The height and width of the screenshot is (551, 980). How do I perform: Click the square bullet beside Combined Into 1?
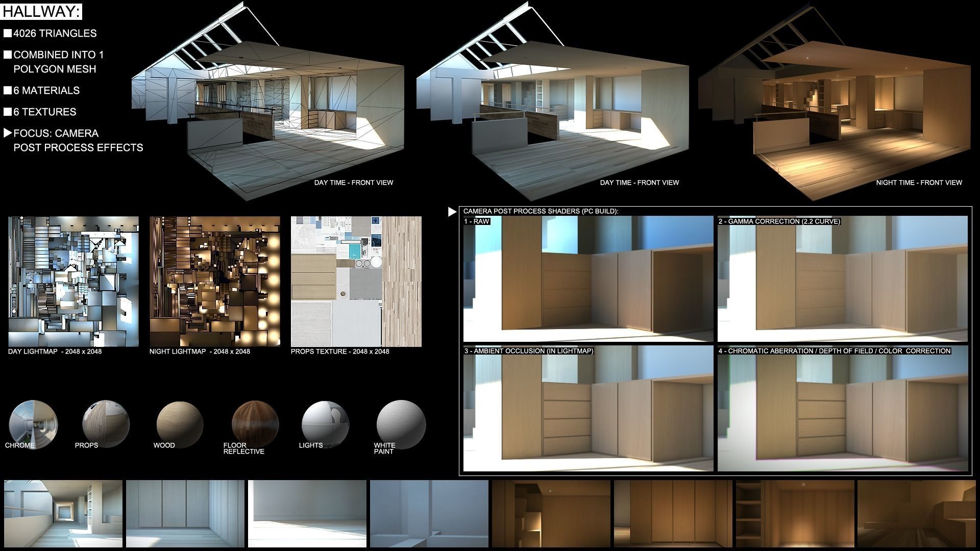[8, 55]
